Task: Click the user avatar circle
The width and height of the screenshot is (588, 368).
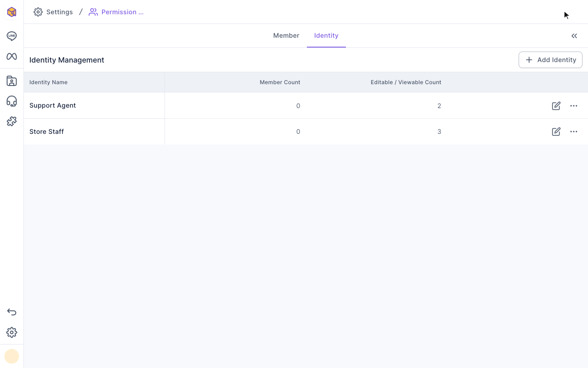Action: click(x=11, y=356)
